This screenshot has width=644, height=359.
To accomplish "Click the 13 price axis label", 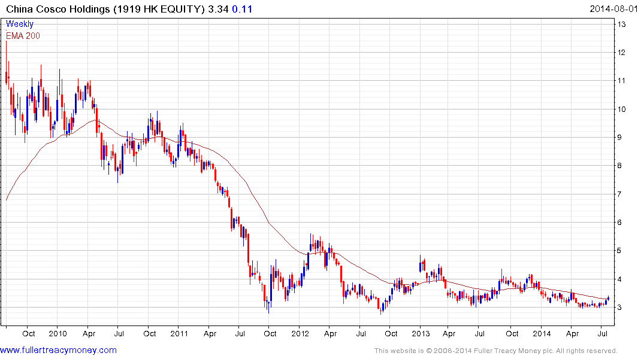I will (x=621, y=24).
